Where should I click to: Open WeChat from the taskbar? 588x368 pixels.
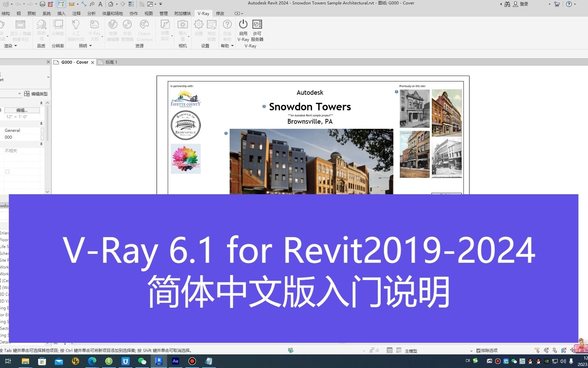[x=142, y=361]
